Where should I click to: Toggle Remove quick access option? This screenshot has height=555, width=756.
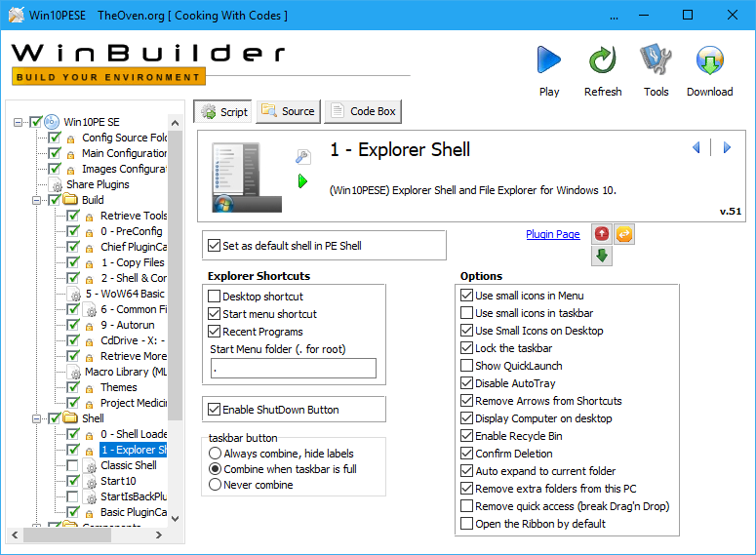466,506
